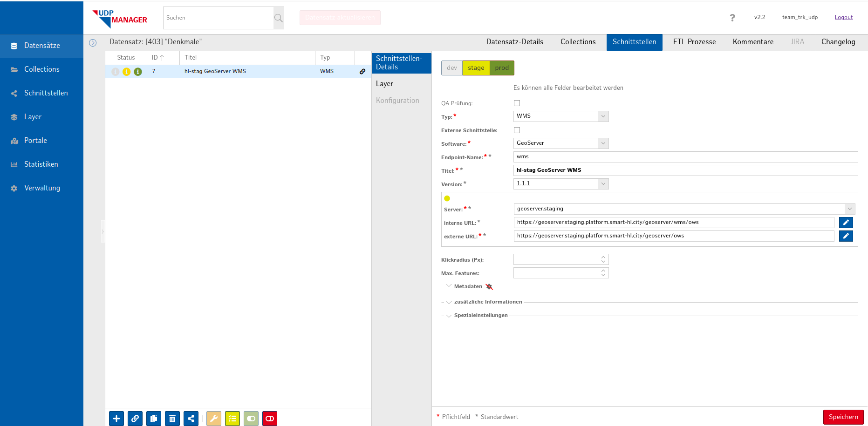
Task: Click the share icon in bottom toolbar
Action: click(191, 419)
